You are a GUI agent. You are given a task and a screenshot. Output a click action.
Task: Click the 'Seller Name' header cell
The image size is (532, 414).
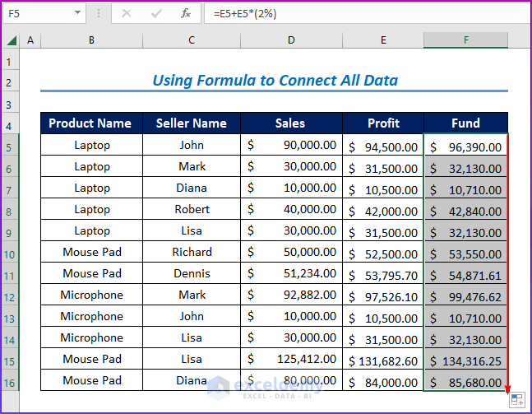192,123
